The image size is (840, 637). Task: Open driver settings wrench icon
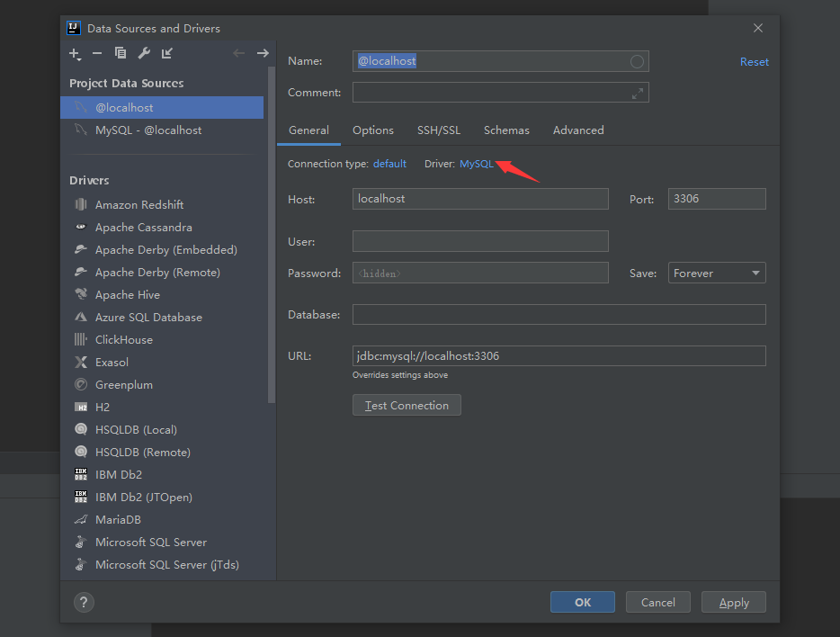pos(144,53)
